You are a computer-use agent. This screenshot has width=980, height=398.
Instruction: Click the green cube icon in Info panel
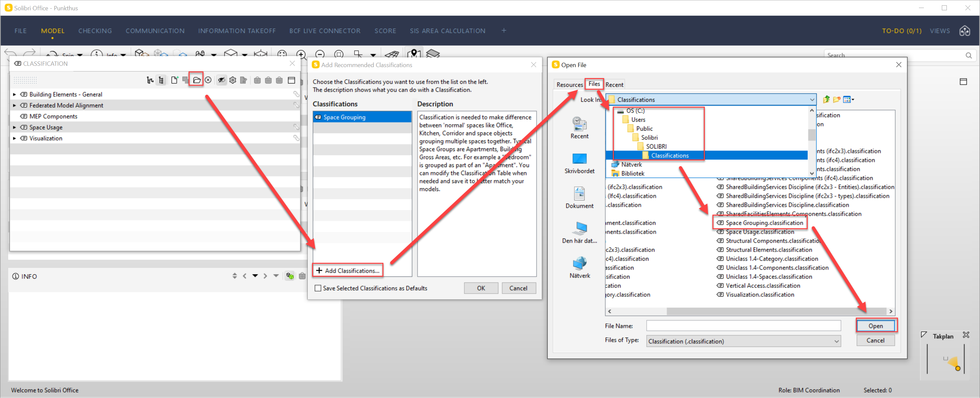[290, 276]
